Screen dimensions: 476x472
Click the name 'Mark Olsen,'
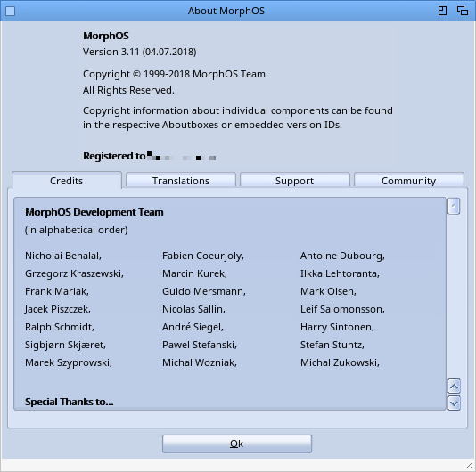(x=328, y=291)
